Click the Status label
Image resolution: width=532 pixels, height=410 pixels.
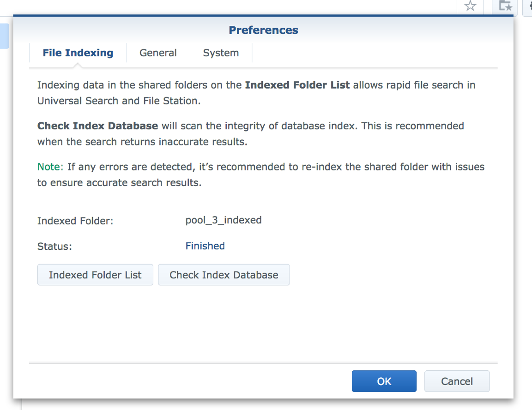coord(54,246)
